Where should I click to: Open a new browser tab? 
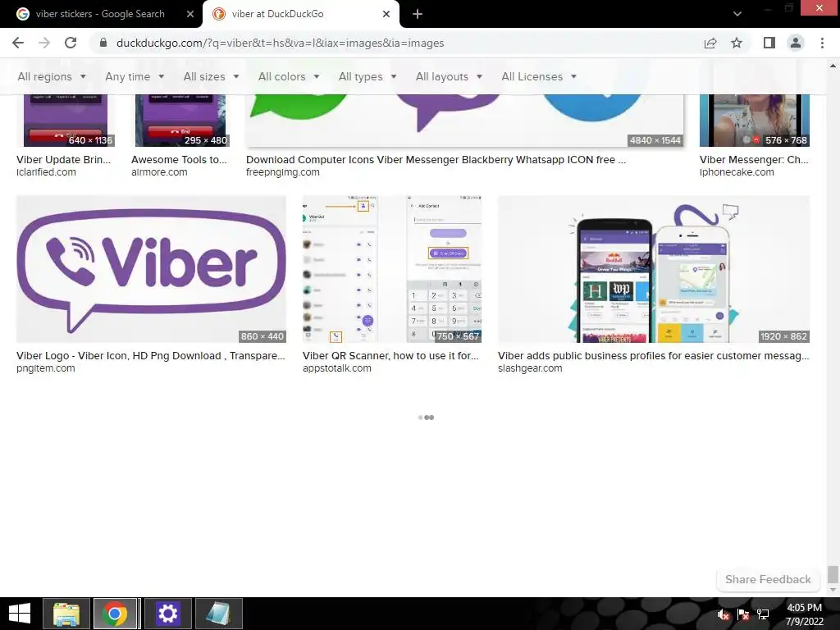418,14
